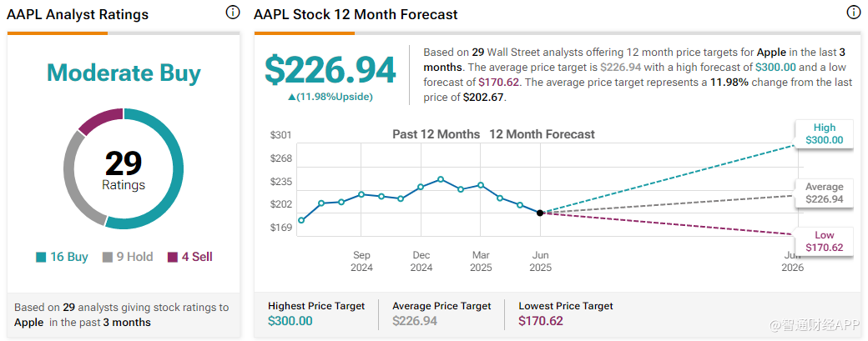Click the High $300.00 forecast label
This screenshot has width=868, height=341.
point(824,134)
